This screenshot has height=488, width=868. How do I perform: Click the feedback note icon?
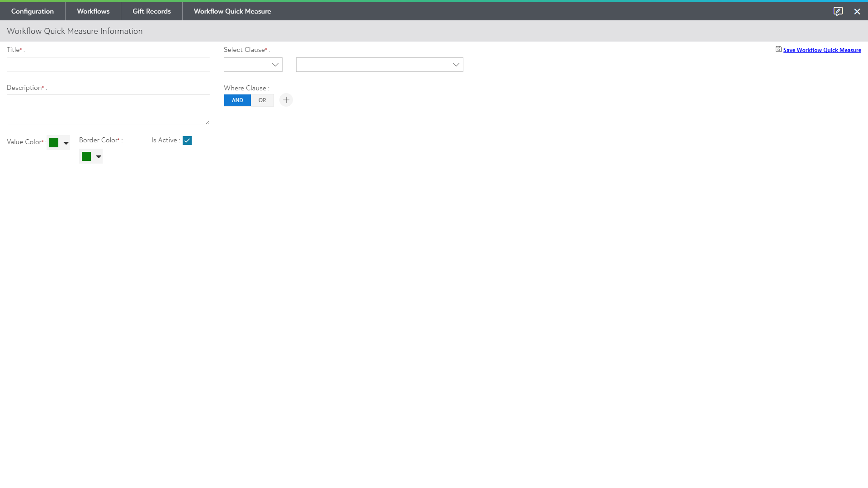click(838, 11)
